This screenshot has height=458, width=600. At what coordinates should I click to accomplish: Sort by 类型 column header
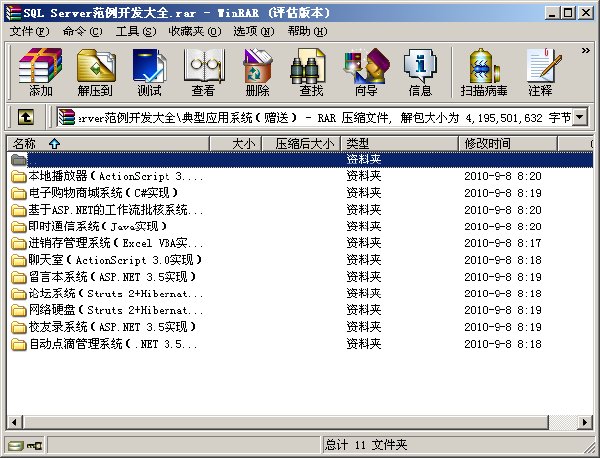[400, 144]
